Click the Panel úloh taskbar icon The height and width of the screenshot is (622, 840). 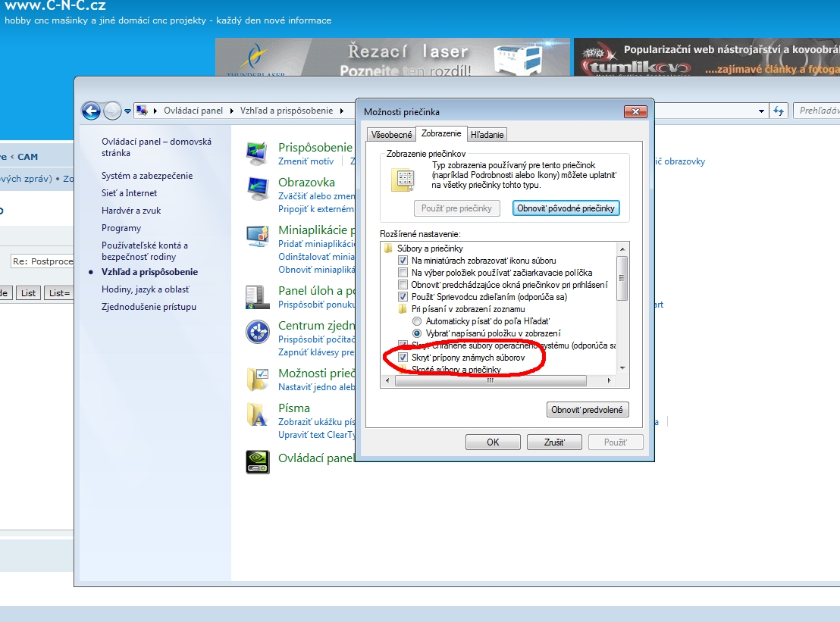257,296
